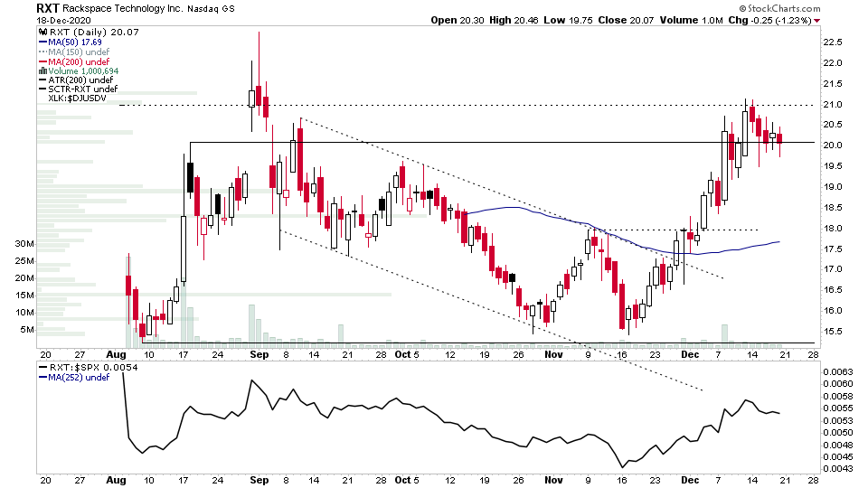Viewport: 868px width, 488px height.
Task: Click the 'XLK:$DJUSDV' legend entry
Action: click(77, 99)
